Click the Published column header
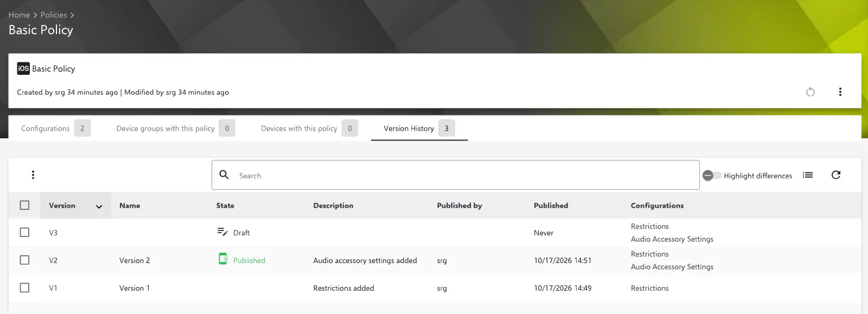Screen dimensions: 868x314 point(551,206)
